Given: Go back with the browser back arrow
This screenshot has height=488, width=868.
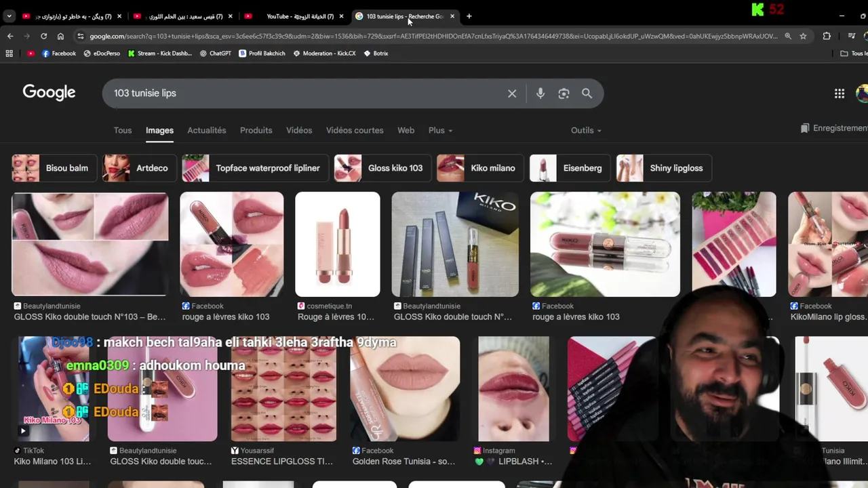Looking at the screenshot, I should coord(9,36).
